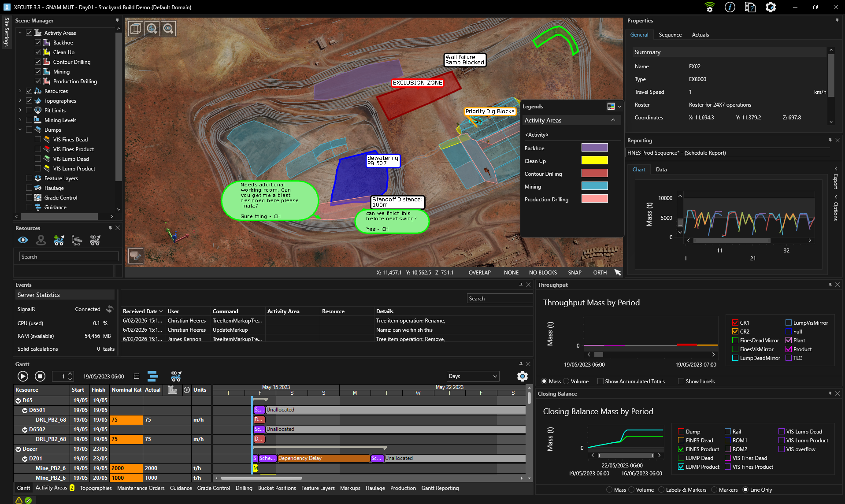Click the markup note icon in viewport corner
The height and width of the screenshot is (504, 845).
(x=136, y=256)
